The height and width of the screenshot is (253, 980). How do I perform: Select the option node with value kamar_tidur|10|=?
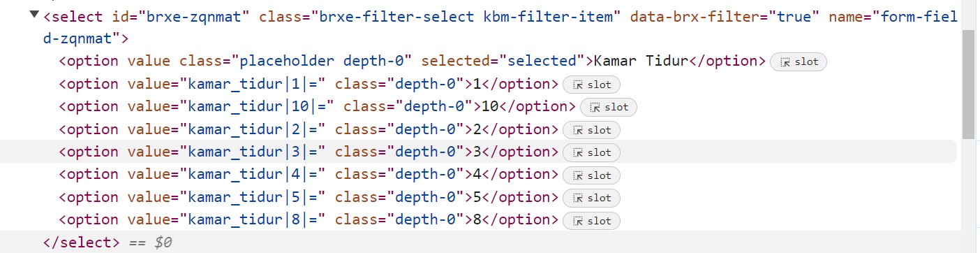(x=317, y=107)
